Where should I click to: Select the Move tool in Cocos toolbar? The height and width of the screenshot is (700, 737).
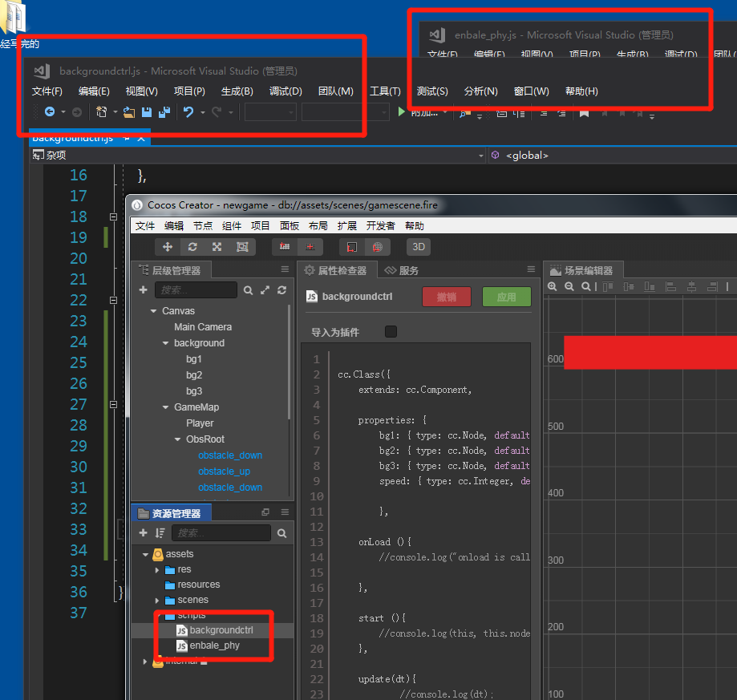point(168,247)
